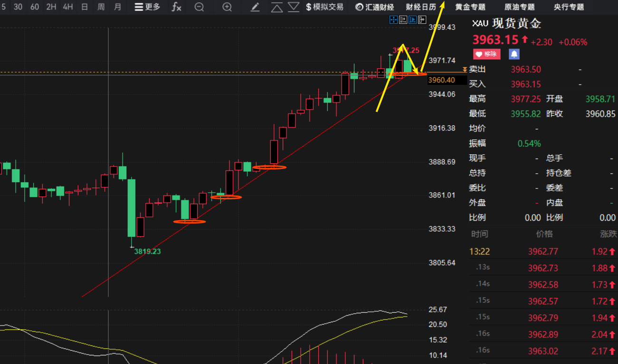The width and height of the screenshot is (618, 364).
Task: Select the 2H timeframe
Action: point(51,7)
